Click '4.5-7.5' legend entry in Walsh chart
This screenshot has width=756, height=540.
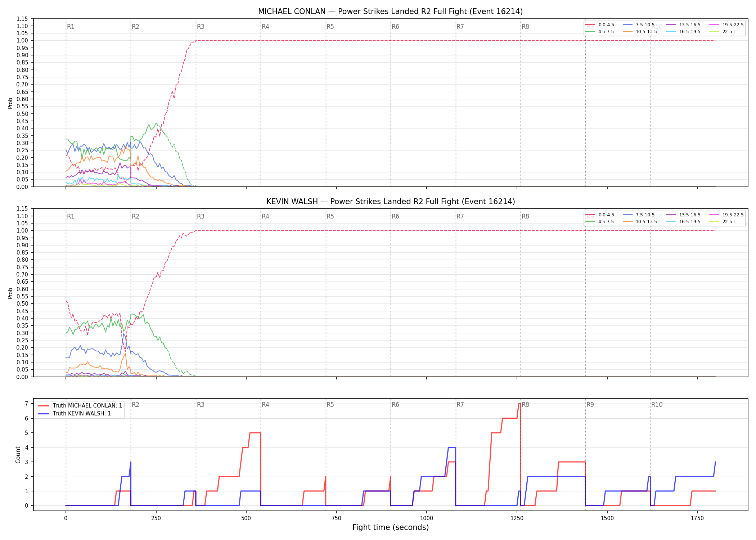click(x=600, y=222)
